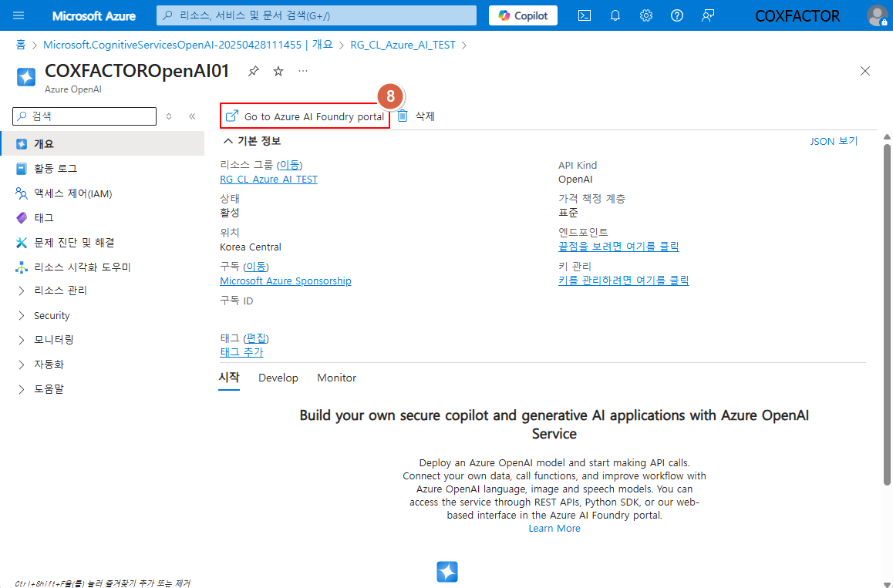Click the Azure OpenAI resource icon by title
The width and height of the screenshot is (893, 588).
(26, 77)
